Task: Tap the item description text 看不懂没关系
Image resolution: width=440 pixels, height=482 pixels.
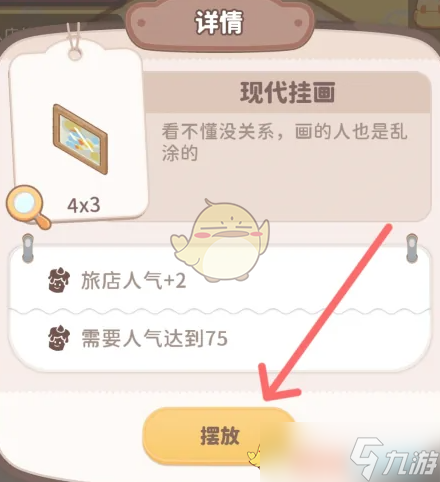Action: (x=284, y=141)
